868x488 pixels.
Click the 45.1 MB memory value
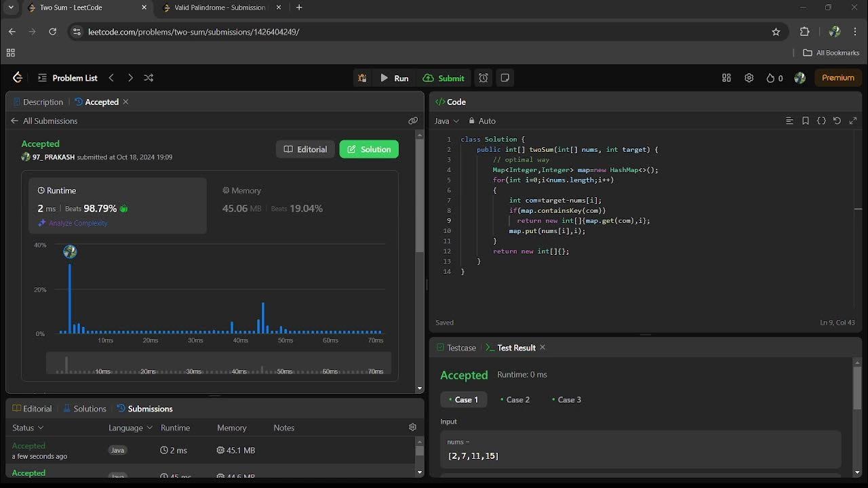(236, 450)
